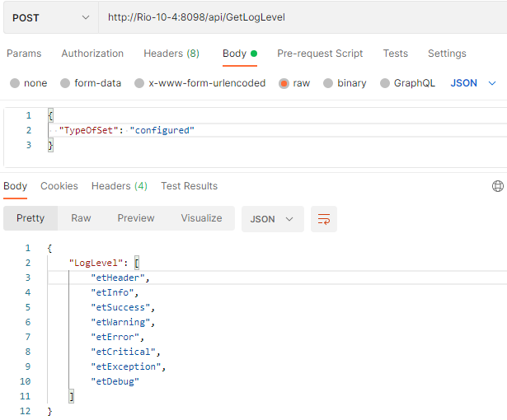507x420 pixels.
Task: Expand the JSON body format dropdown
Action: pyautogui.click(x=474, y=83)
